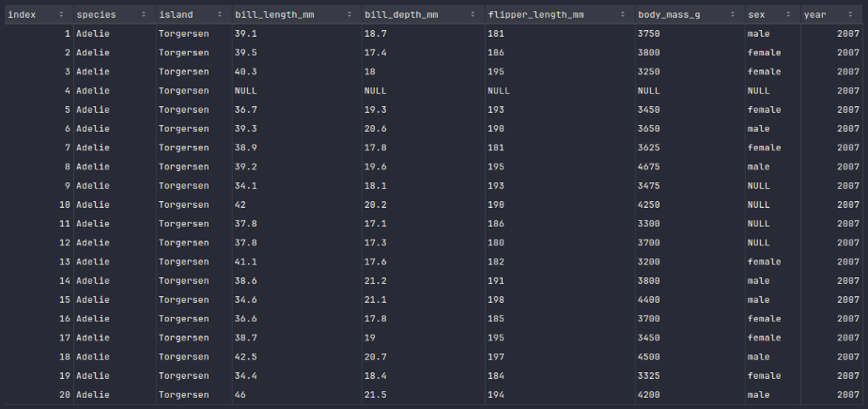868x409 pixels.
Task: Click bill depth value 17.1
Action: point(376,224)
